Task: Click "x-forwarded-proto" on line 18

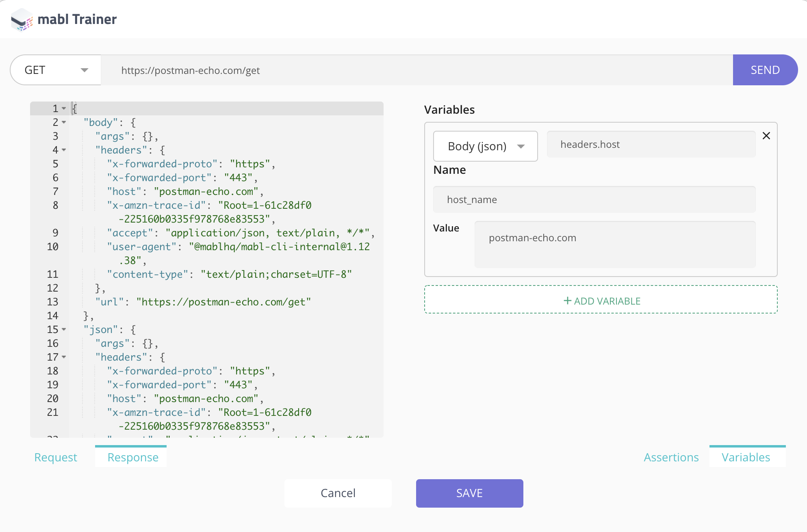Action: tap(191, 371)
